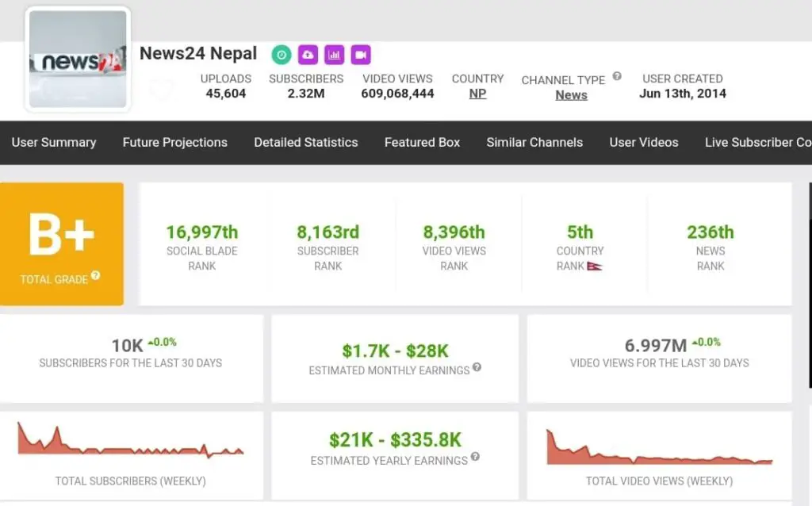Click the help icon beside Total Grade
Image resolution: width=812 pixels, height=506 pixels.
click(95, 275)
